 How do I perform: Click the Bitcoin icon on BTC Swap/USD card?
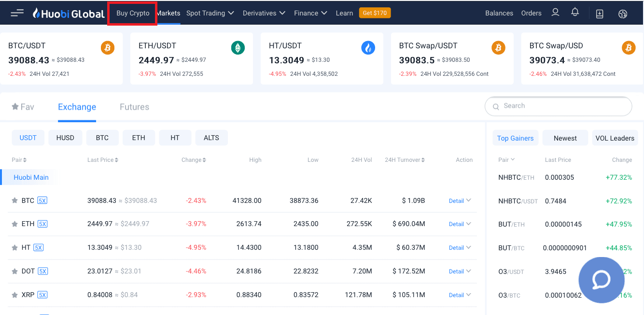tap(628, 47)
